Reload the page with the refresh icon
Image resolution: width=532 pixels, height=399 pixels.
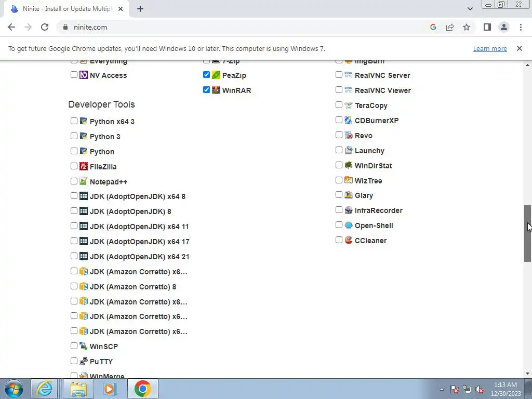coord(45,27)
